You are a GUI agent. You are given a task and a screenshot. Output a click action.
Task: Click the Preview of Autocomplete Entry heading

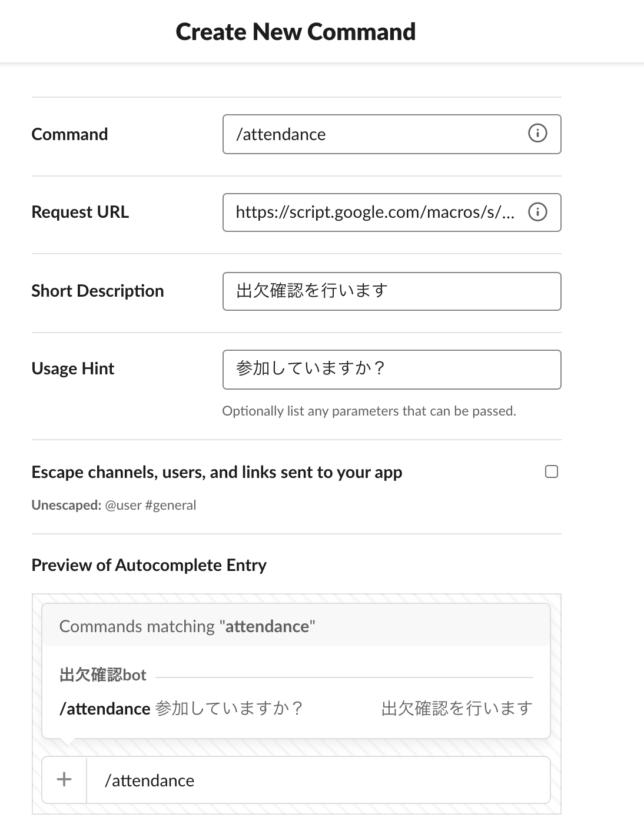click(x=149, y=565)
